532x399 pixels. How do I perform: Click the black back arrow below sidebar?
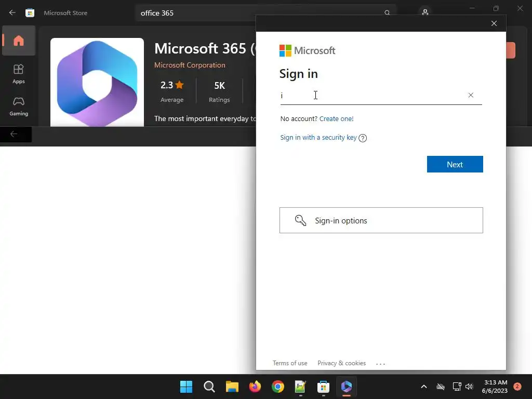click(14, 134)
